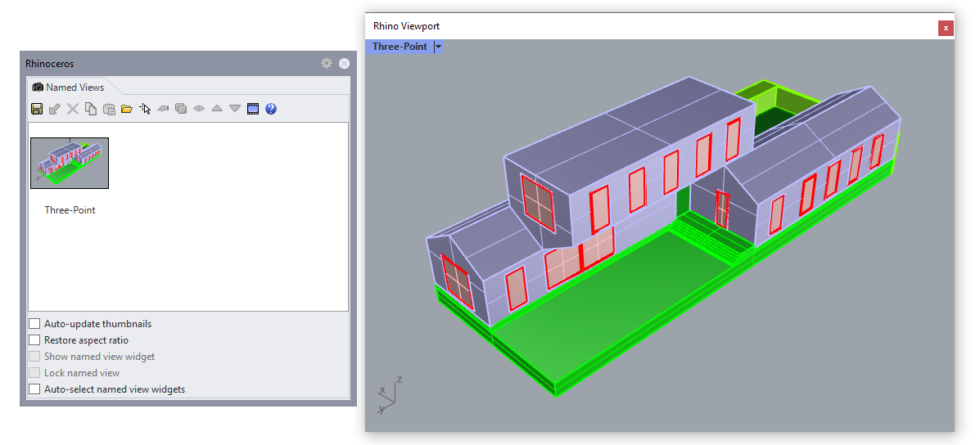Image resolution: width=980 pixels, height=445 pixels.
Task: Click the Restore named view arrow icon
Action: pyautogui.click(x=55, y=109)
